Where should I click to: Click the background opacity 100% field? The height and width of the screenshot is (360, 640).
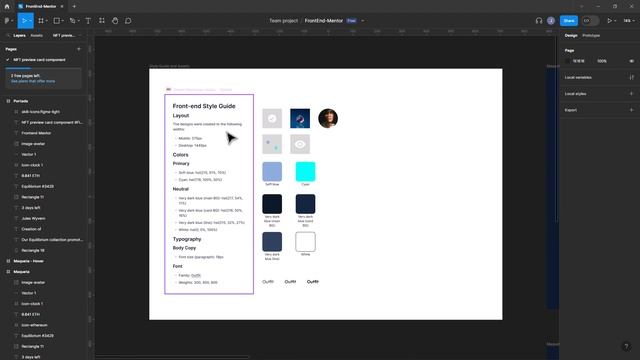[x=602, y=61]
